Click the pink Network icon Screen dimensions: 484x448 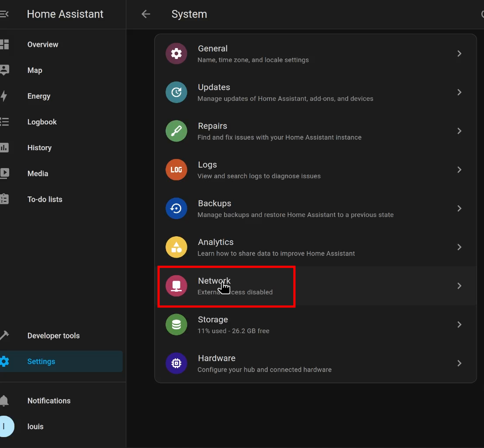176,286
